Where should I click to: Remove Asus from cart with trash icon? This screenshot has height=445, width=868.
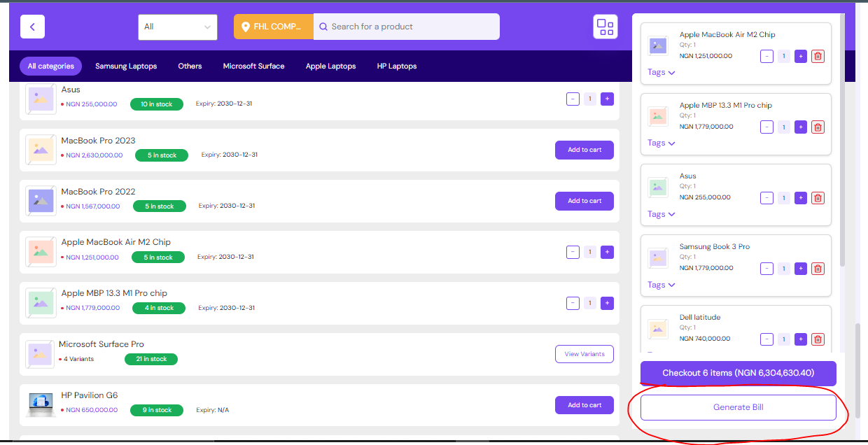(818, 198)
